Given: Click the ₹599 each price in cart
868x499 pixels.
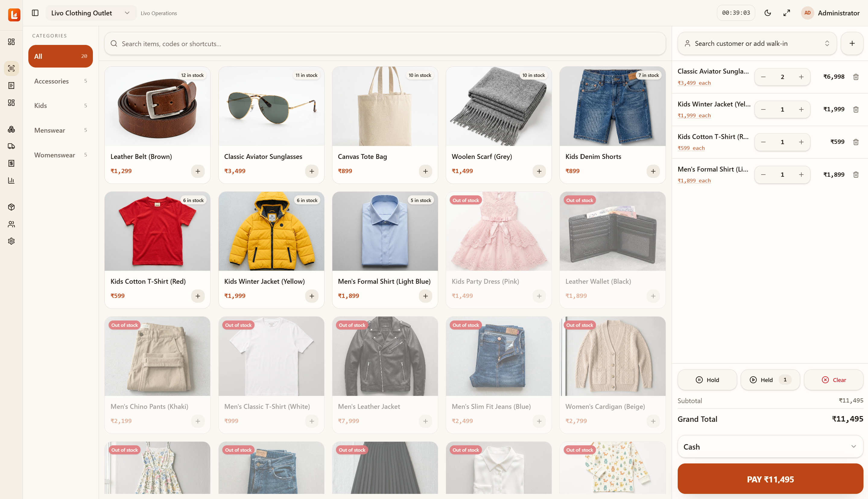Looking at the screenshot, I should click(x=691, y=148).
